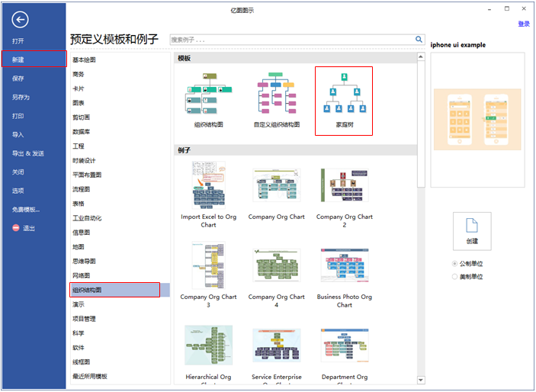Click 关闭 in the sidebar

(x=18, y=172)
